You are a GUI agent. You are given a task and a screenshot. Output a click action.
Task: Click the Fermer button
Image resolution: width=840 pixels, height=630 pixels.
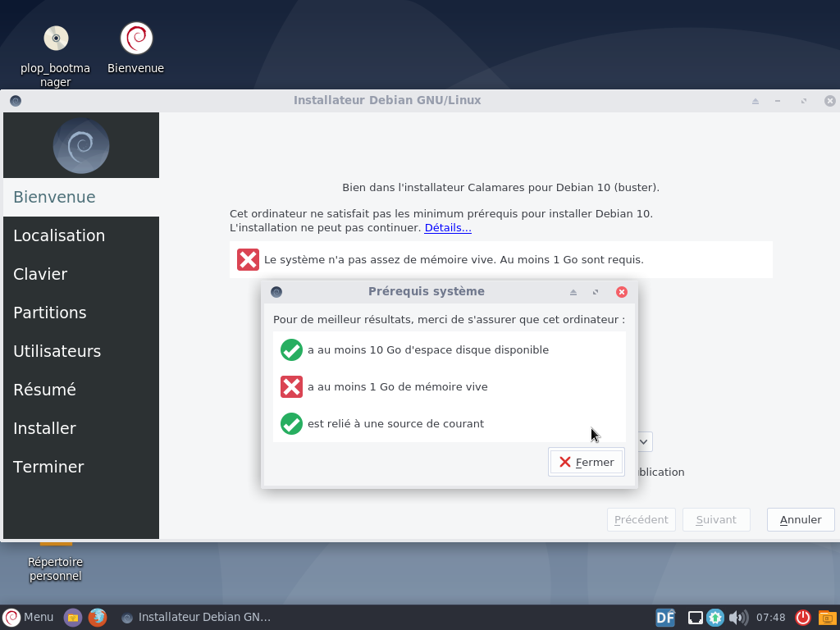click(x=586, y=462)
